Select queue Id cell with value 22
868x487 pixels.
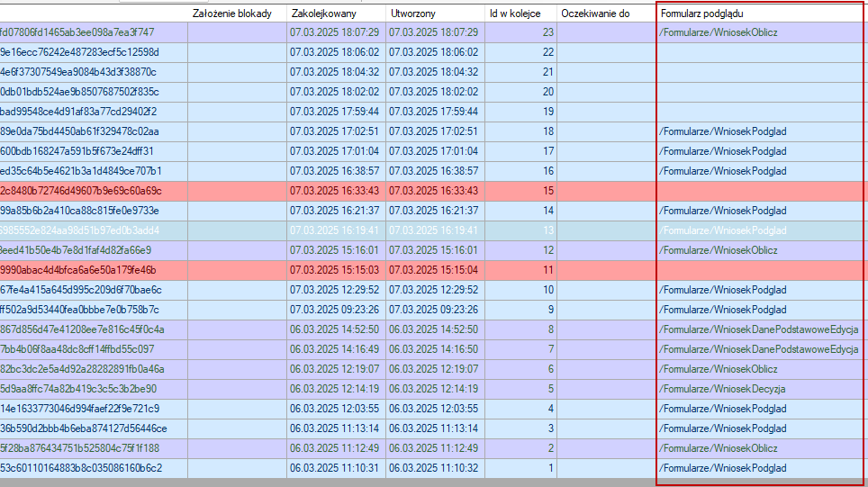click(521, 52)
